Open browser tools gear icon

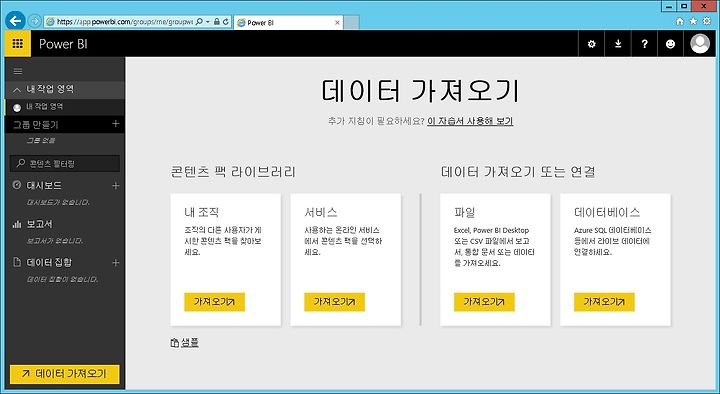(x=707, y=21)
